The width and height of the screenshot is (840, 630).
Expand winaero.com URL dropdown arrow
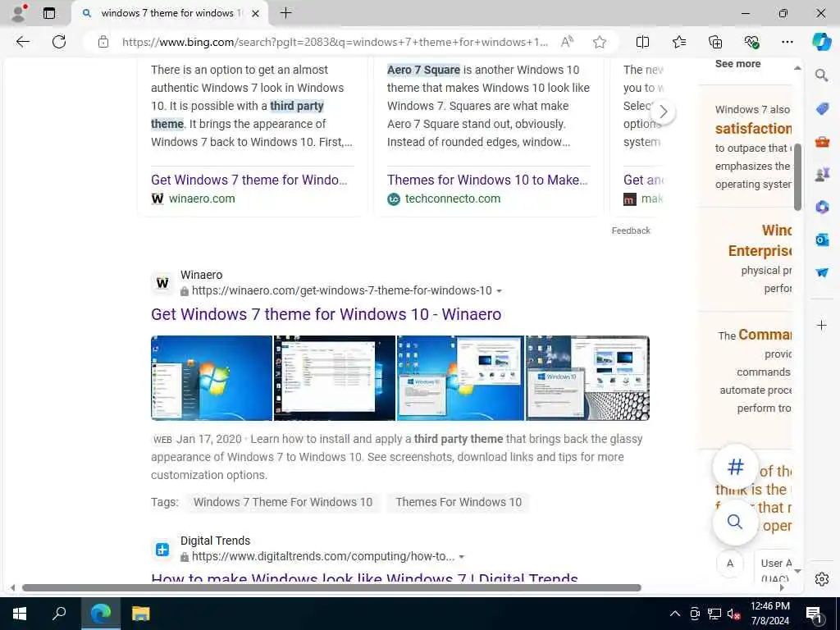coord(500,291)
